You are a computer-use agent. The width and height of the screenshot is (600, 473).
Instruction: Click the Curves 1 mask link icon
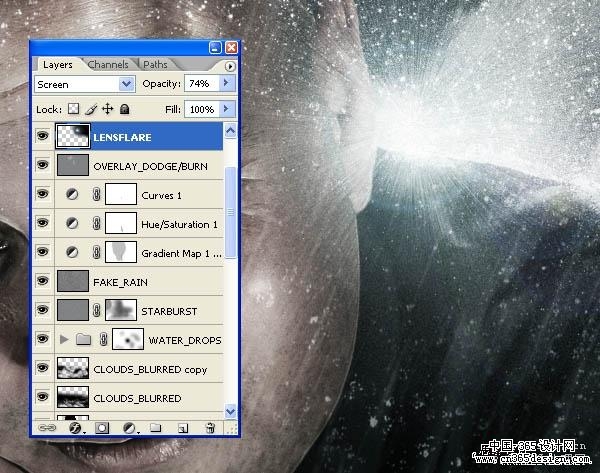[96, 194]
